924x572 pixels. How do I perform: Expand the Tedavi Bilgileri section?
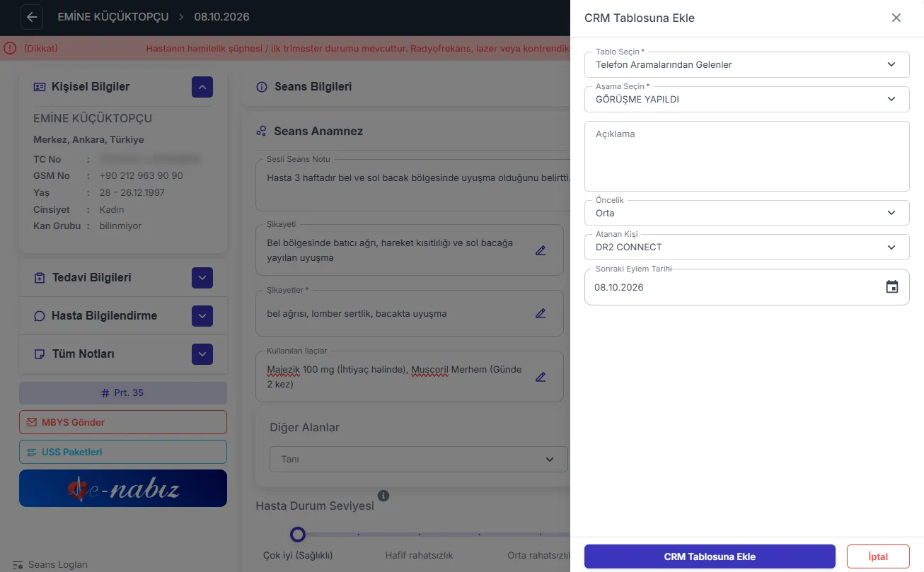(202, 278)
